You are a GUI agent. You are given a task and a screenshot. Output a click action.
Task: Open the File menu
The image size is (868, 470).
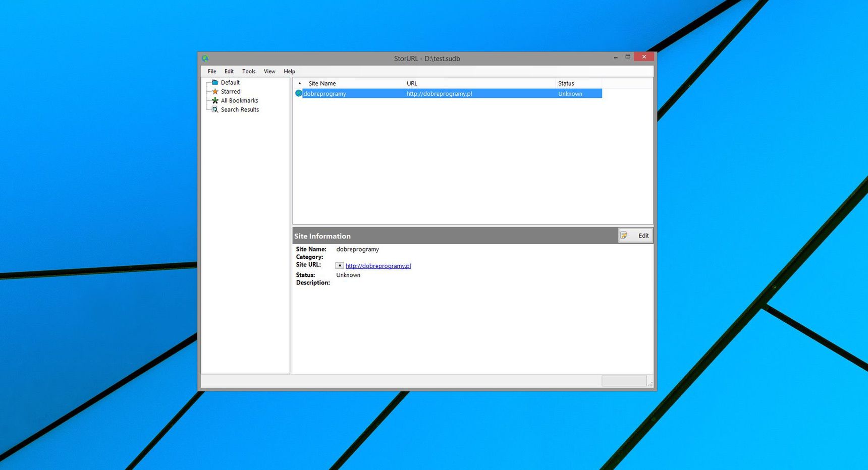212,71
